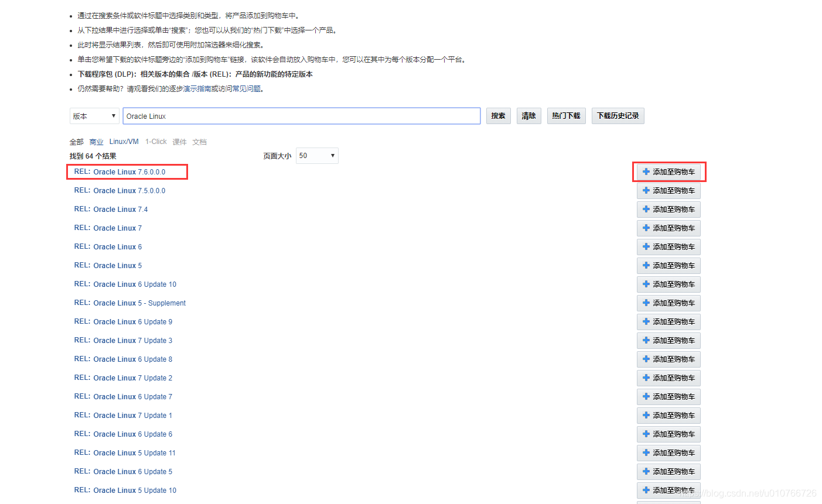The image size is (822, 504).
Task: Select the 课件 filter tab
Action: (180, 142)
